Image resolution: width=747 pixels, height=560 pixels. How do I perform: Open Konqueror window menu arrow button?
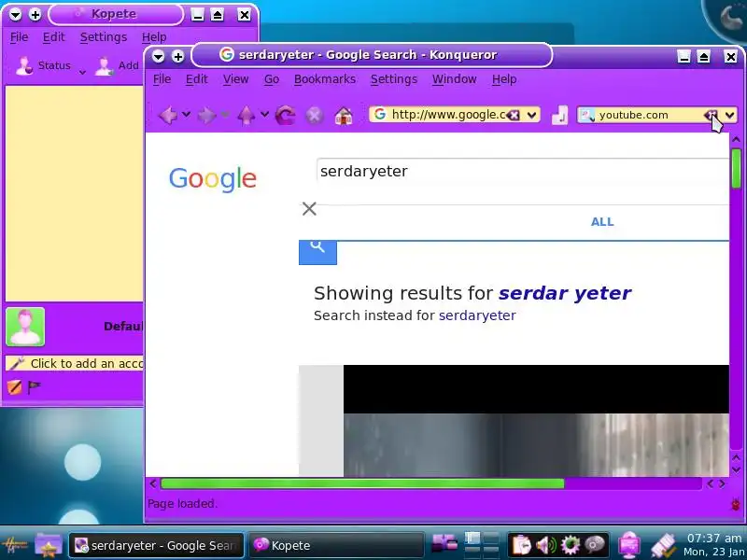pyautogui.click(x=158, y=57)
